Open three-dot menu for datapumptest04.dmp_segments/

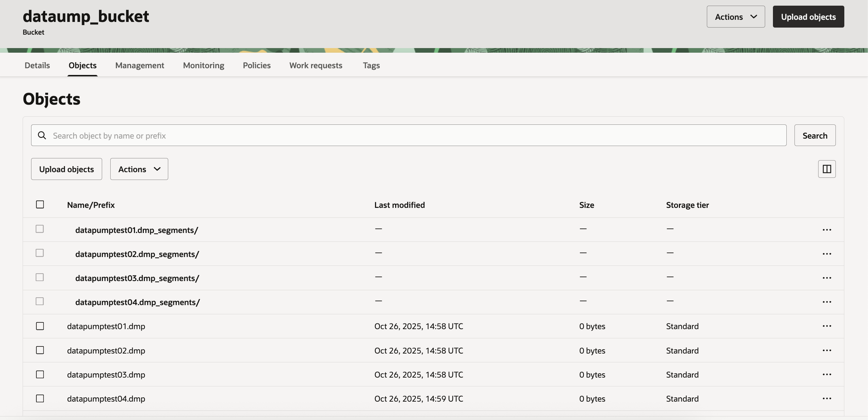[x=827, y=302]
